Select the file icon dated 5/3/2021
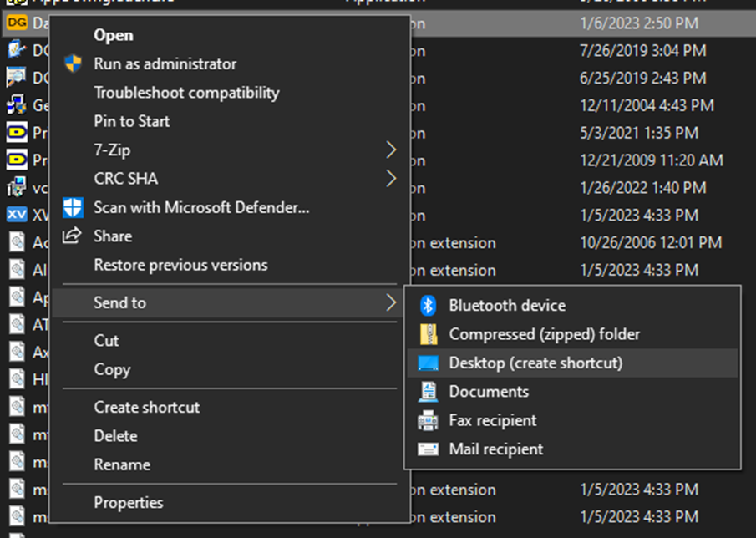The width and height of the screenshot is (756, 538). click(x=17, y=133)
